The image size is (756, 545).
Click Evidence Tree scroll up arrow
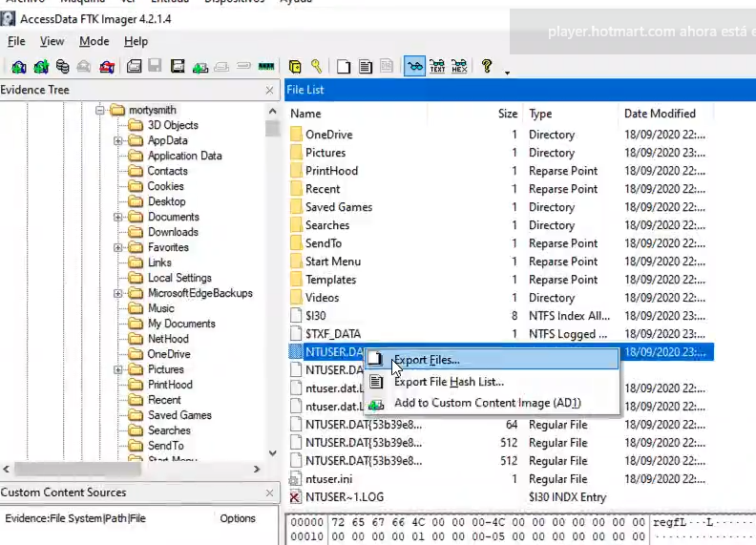(x=272, y=112)
